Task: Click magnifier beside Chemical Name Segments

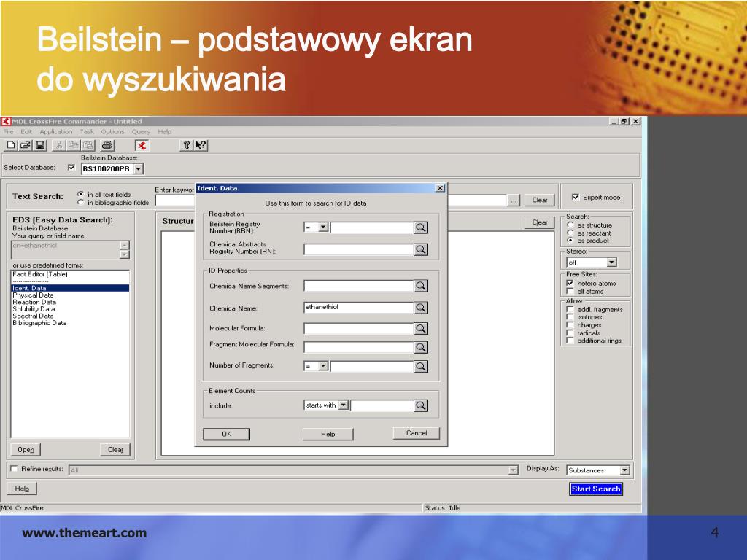Action: 421,286
